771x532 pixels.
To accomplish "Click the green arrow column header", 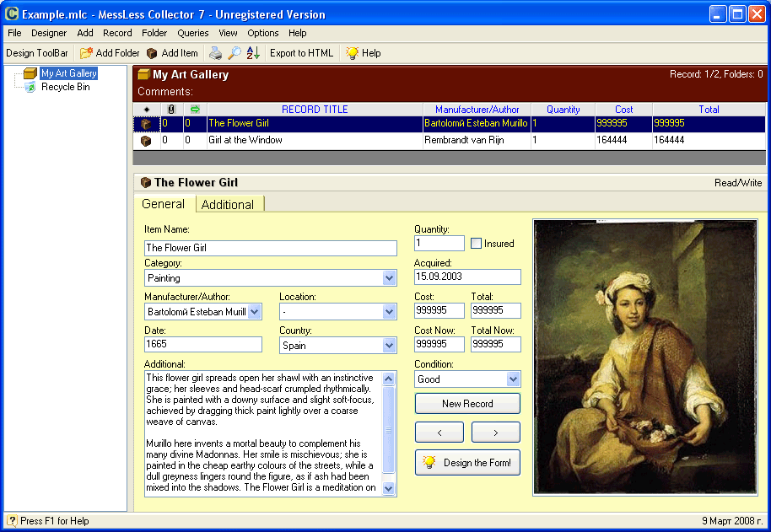I will tap(195, 110).
